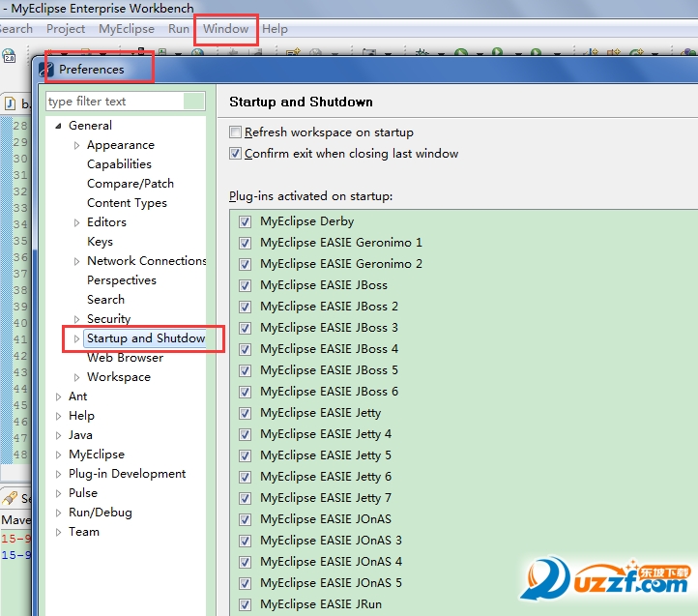Select Startup and Shutdown tree item
This screenshot has height=616, width=698.
point(146,338)
